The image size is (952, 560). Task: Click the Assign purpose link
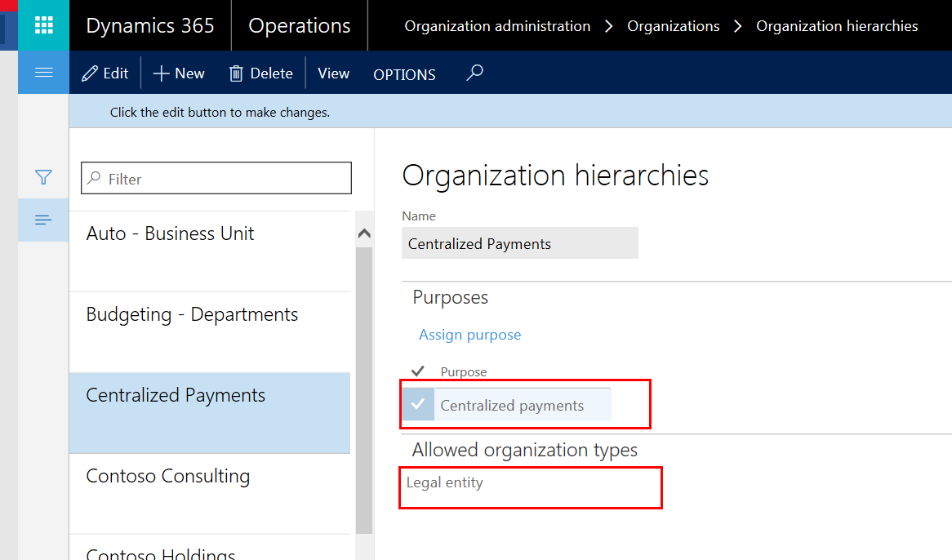click(469, 335)
